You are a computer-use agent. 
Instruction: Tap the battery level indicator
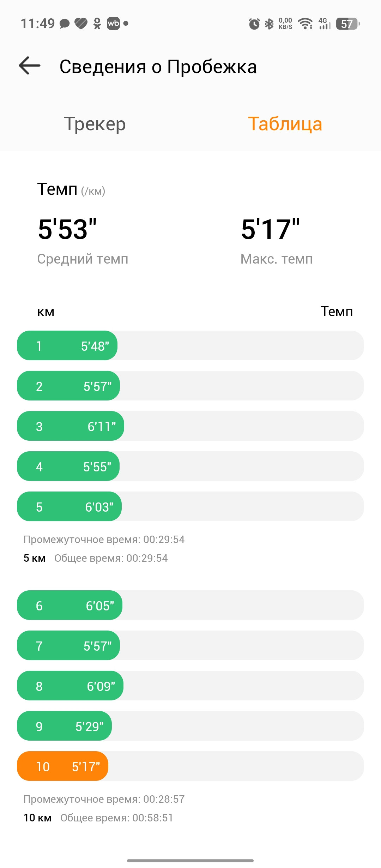point(348,24)
